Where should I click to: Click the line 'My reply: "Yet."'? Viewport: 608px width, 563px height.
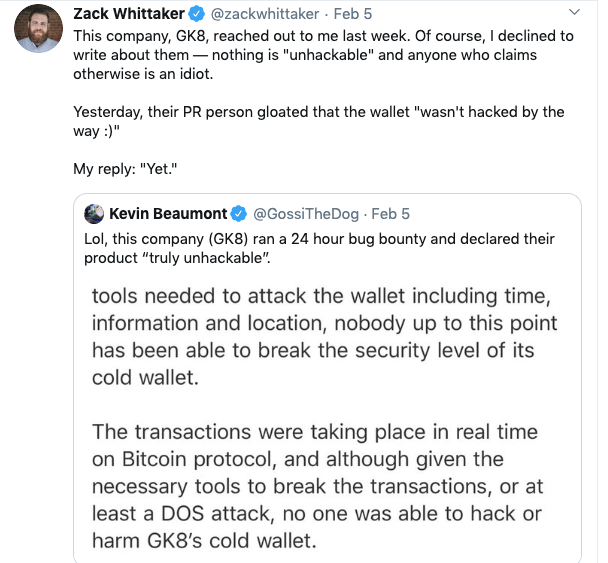(116, 168)
